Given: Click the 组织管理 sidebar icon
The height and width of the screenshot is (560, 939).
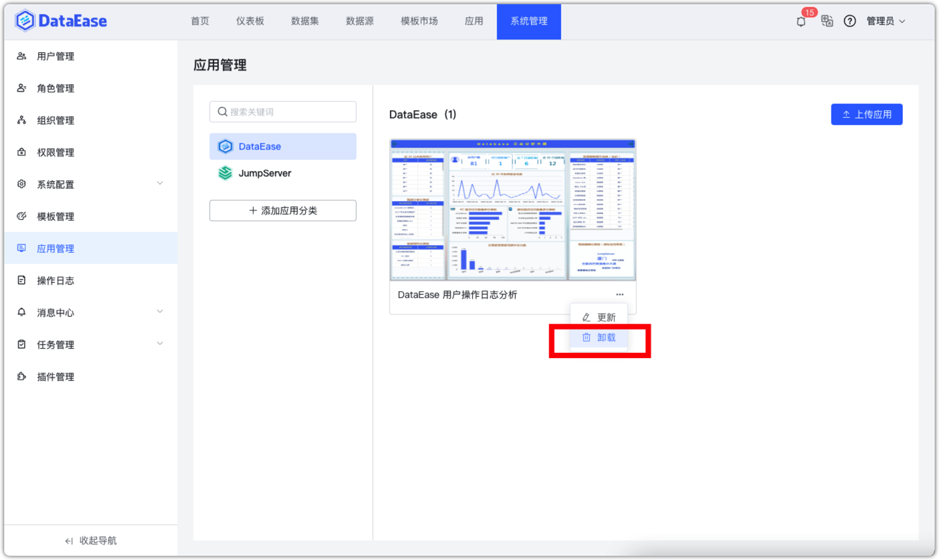Looking at the screenshot, I should (21, 120).
